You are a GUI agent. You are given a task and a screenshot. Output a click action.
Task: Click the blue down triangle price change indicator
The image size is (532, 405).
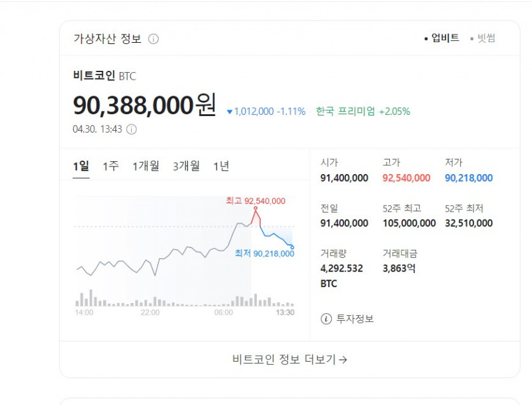230,112
